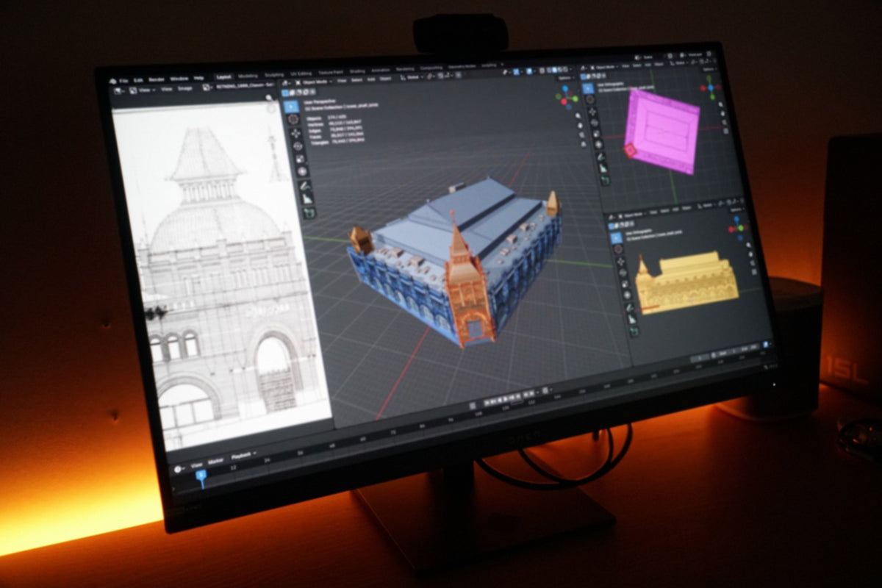Open the Window menu

(179, 79)
